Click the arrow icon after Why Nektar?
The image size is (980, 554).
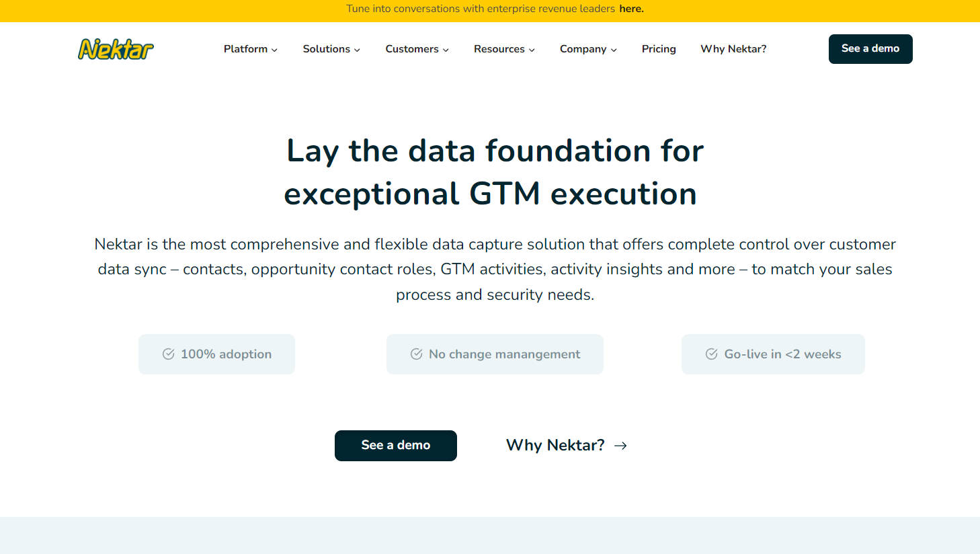[620, 446]
